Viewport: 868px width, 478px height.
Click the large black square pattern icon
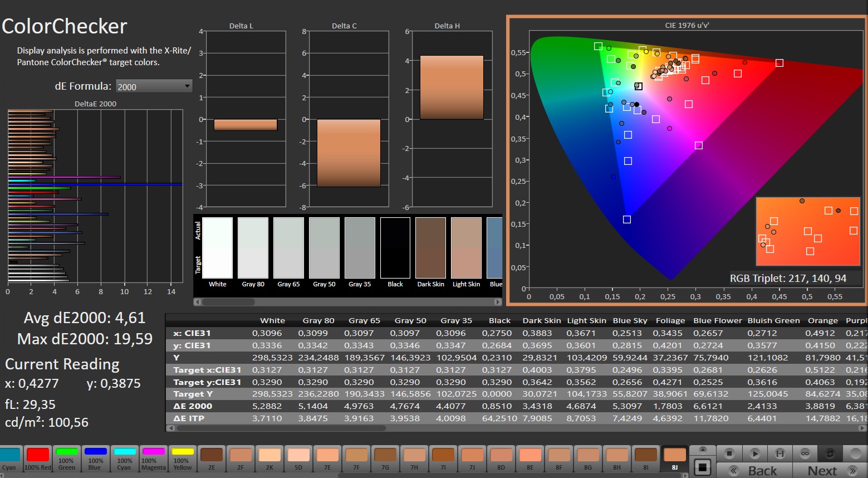tap(703, 467)
